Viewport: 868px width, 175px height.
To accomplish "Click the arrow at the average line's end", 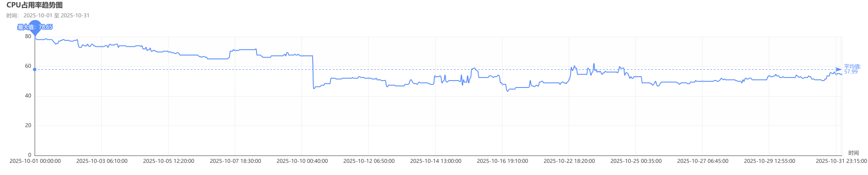I will pos(839,69).
